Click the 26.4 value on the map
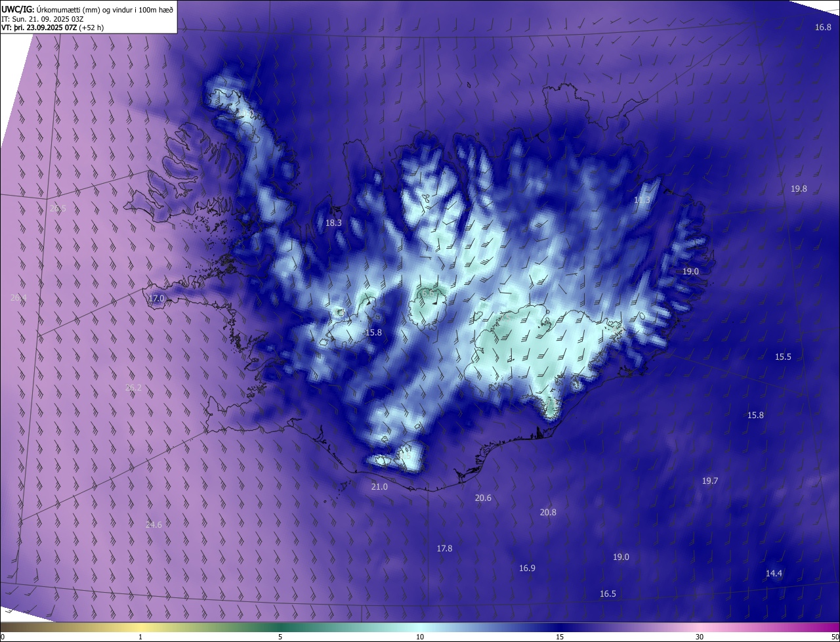This screenshot has width=840, height=642. 18,297
